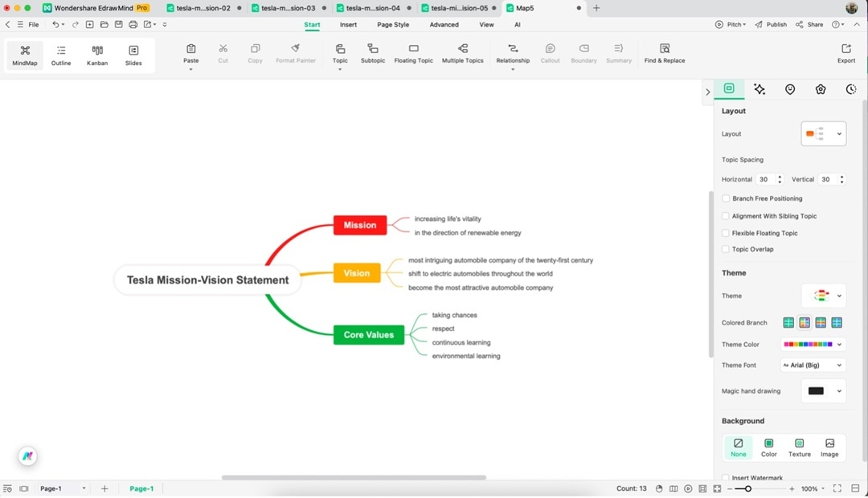Screen dimensions: 868x498
Task: Insert a new Topic
Action: tap(340, 54)
